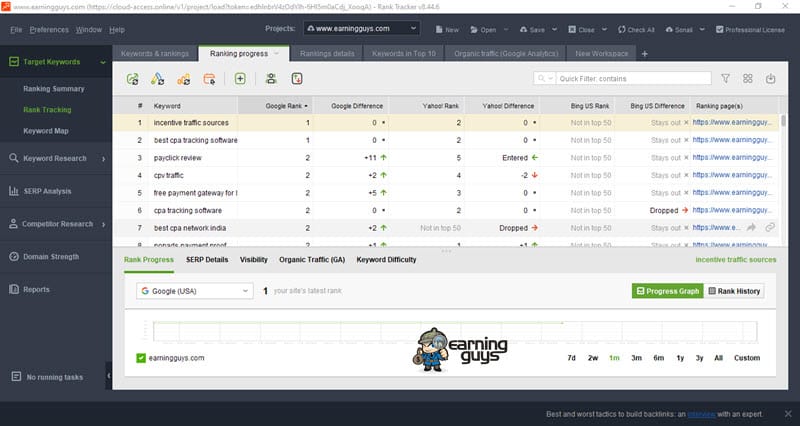Open the calendar schedule tasks icon
The height and width of the screenshot is (426, 800).
(x=209, y=79)
